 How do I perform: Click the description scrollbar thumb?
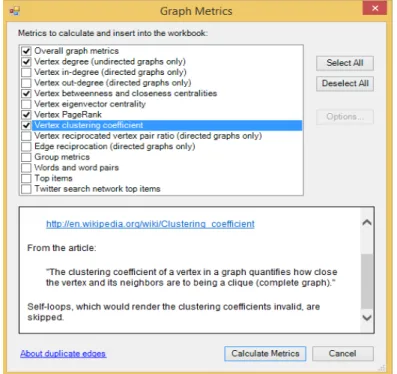pyautogui.click(x=367, y=281)
